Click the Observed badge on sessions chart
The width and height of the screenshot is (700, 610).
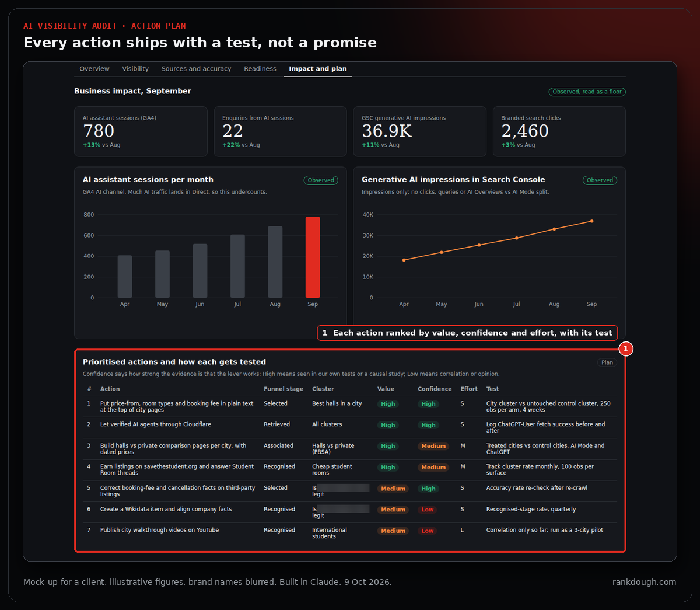click(321, 180)
